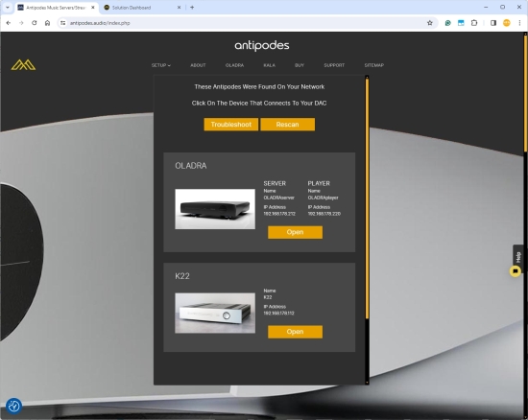Click the OLADRA device thumbnail image
Viewport: 528px width, 420px height.
[x=215, y=209]
